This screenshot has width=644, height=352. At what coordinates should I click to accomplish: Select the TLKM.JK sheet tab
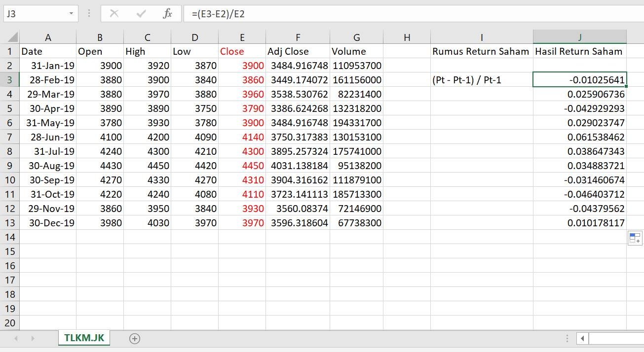pos(84,338)
